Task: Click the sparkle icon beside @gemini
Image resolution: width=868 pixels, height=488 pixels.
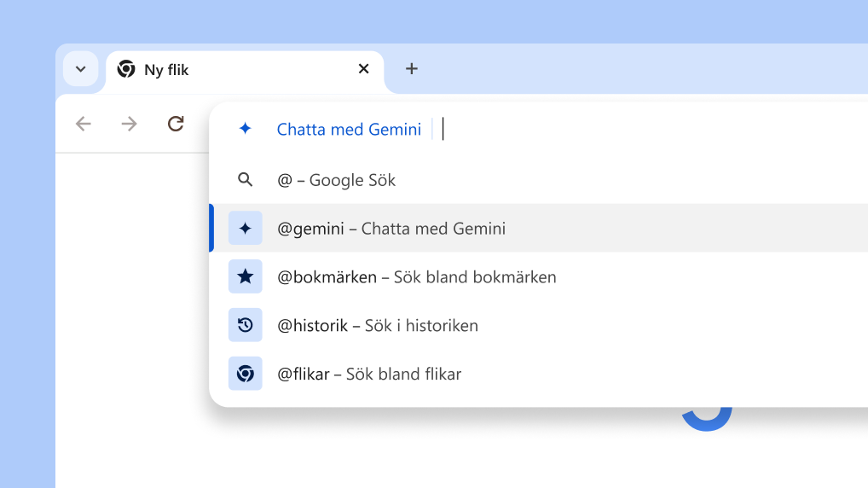Action: (x=246, y=228)
